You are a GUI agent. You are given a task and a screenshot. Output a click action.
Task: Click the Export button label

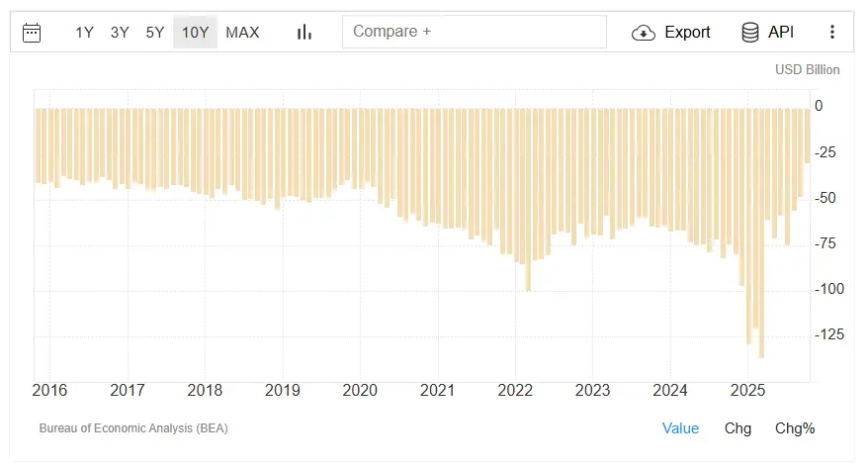[687, 32]
